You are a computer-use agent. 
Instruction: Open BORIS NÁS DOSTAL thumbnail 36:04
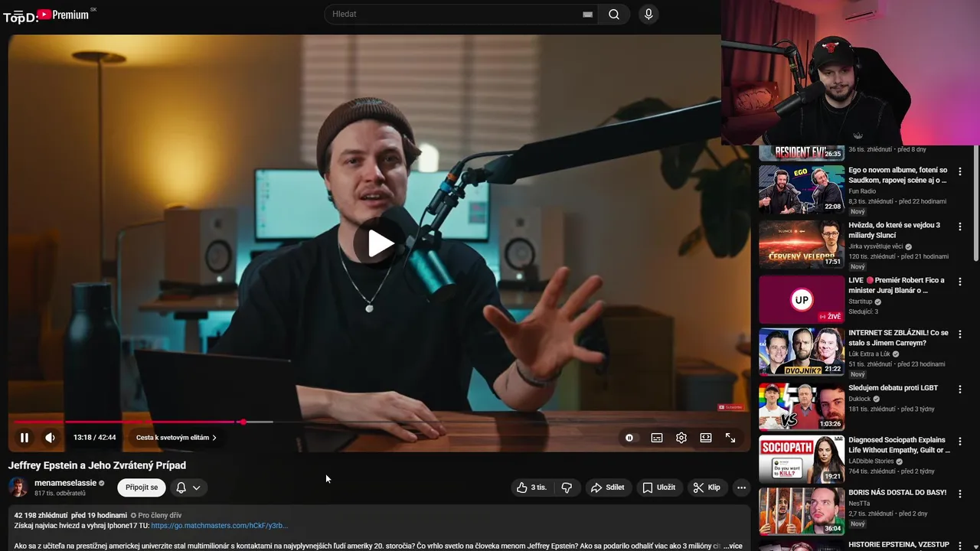click(802, 511)
